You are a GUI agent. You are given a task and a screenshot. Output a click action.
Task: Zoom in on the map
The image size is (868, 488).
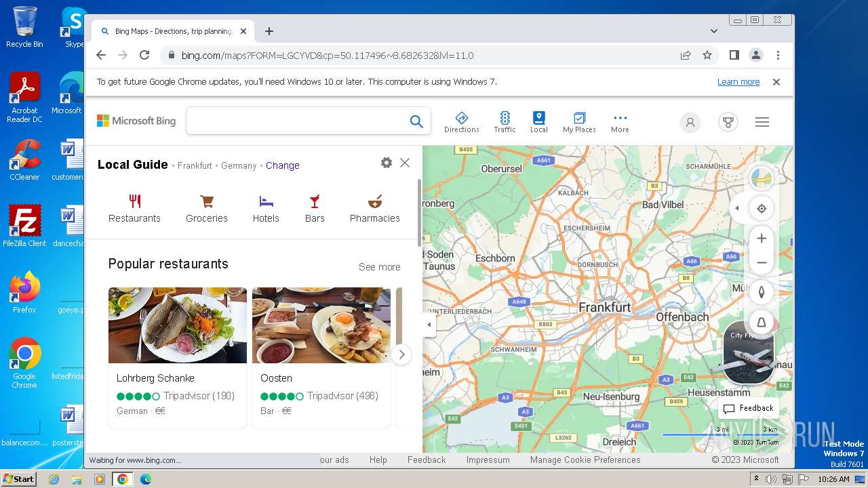(762, 239)
